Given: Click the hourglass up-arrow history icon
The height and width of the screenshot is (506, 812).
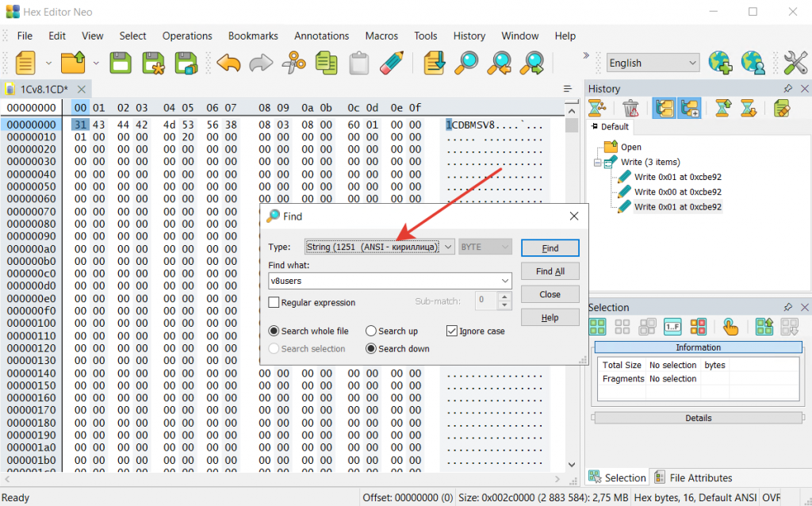Looking at the screenshot, I should click(x=723, y=109).
